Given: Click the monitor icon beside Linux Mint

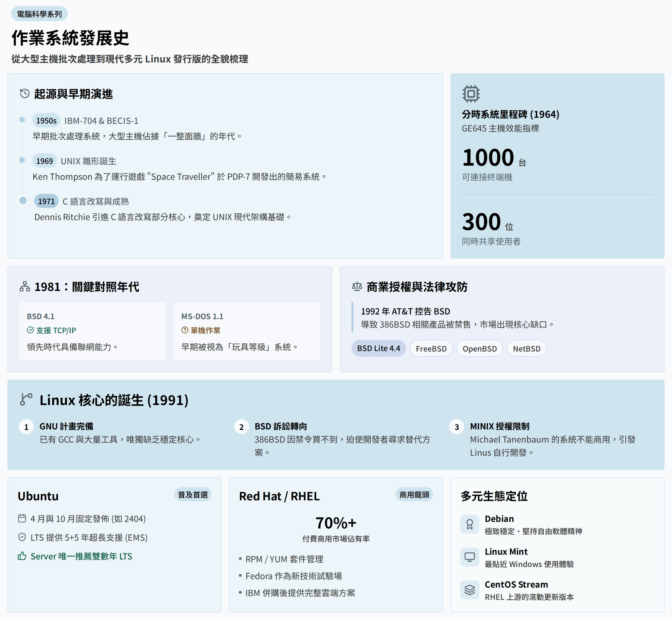Looking at the screenshot, I should pos(469,557).
